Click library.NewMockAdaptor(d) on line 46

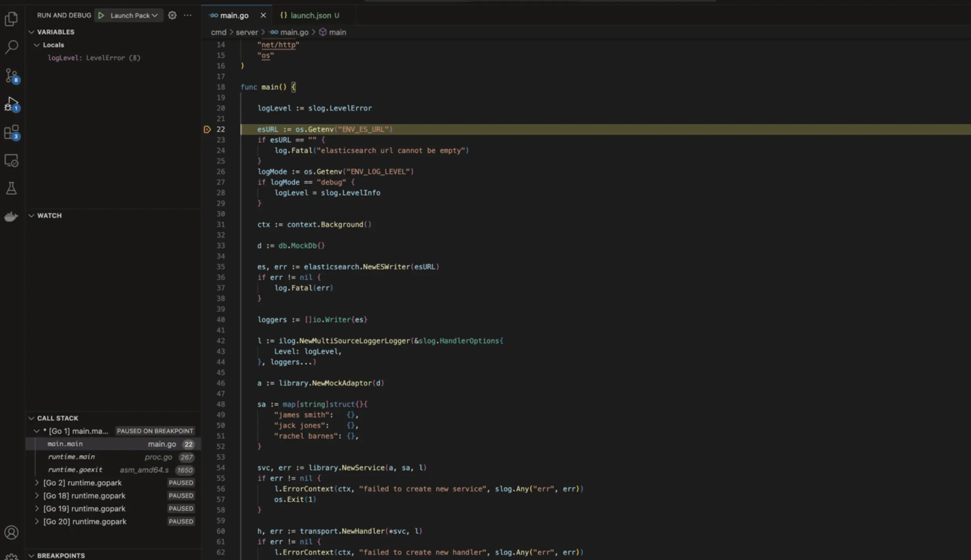tap(331, 383)
